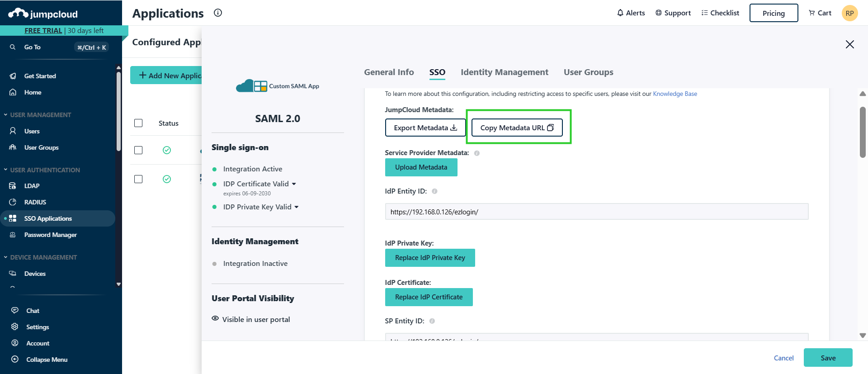Screen dimensions: 868x374
Task: Collapse DEVICE MANAGEMENT section
Action: tap(5, 257)
